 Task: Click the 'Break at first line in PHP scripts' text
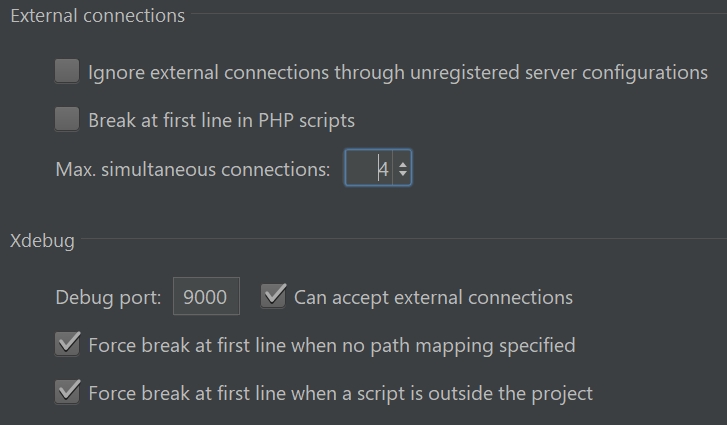pos(221,121)
